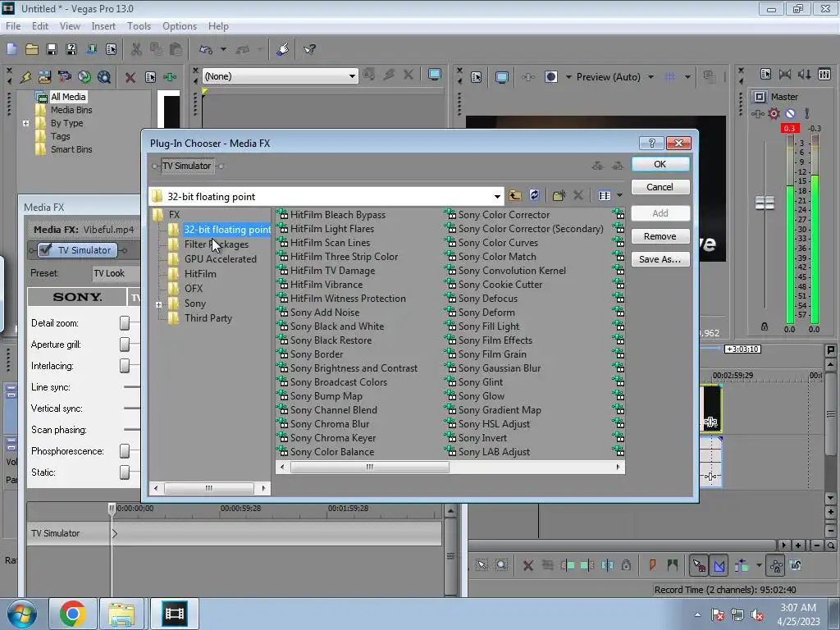840x630 pixels.
Task: Open the View menu
Action: coord(70,25)
